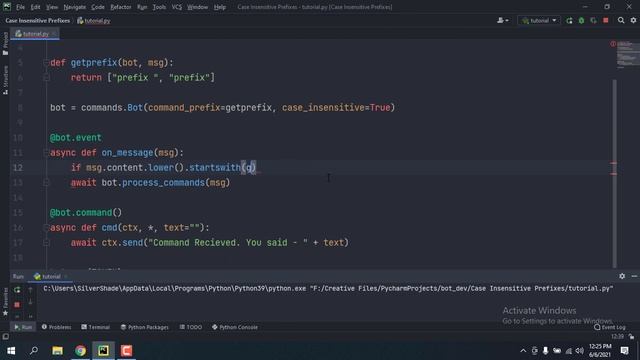The image size is (640, 360).
Task: Click the down the stack trace arrow
Action: click(30, 302)
